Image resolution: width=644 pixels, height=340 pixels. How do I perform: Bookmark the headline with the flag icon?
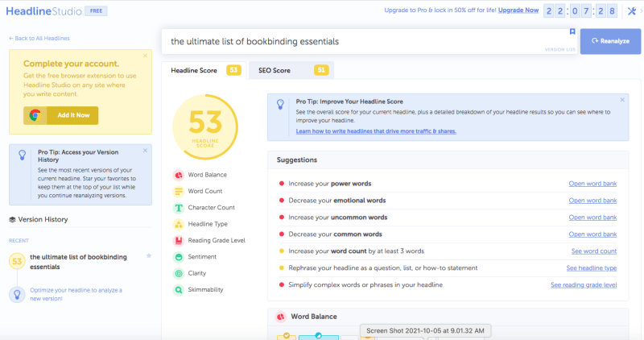572,32
